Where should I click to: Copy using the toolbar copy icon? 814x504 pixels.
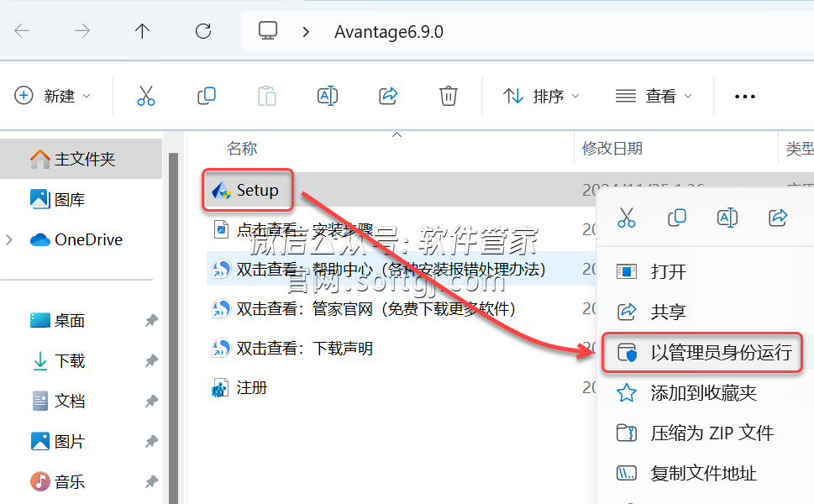point(207,96)
